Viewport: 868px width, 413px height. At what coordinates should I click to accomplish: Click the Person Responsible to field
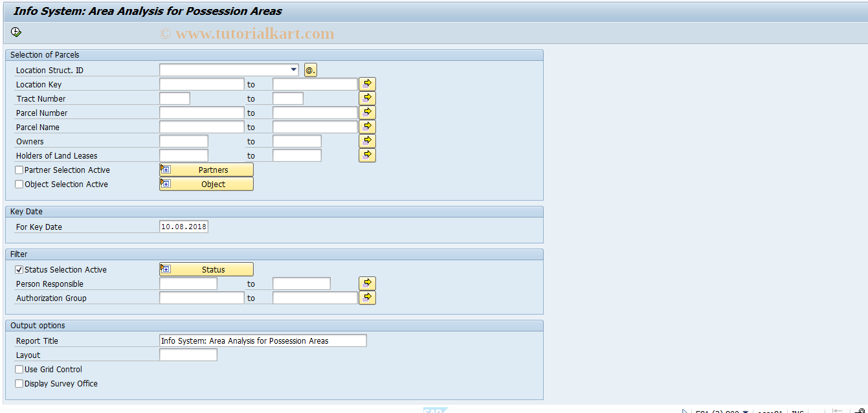302,284
